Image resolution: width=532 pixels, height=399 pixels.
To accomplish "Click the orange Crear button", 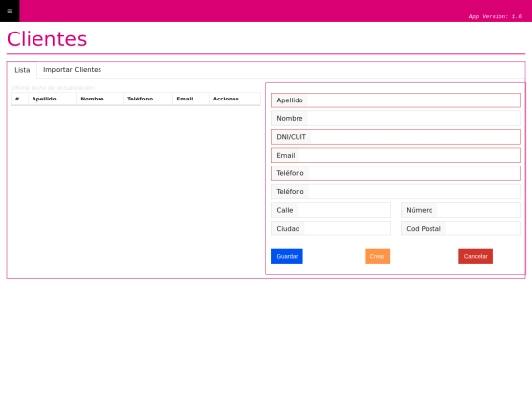I will coord(377,256).
